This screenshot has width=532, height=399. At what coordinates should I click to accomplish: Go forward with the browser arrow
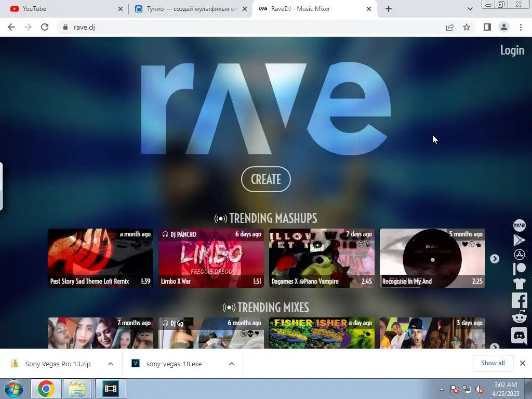pos(28,27)
